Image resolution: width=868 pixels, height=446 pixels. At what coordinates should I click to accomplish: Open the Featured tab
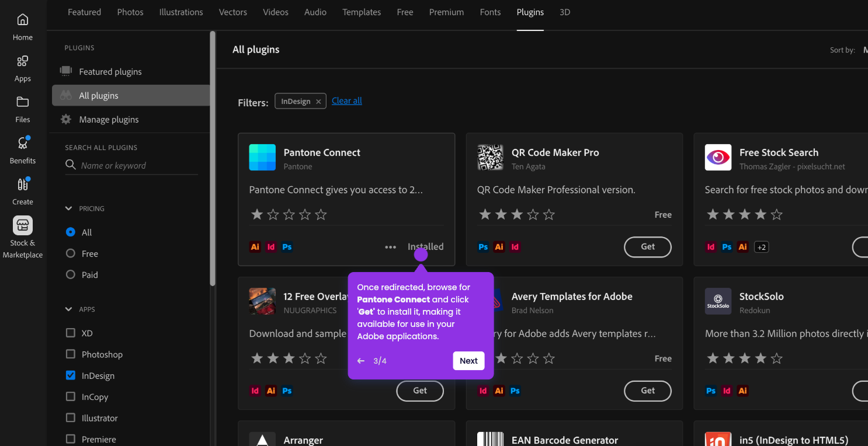84,12
